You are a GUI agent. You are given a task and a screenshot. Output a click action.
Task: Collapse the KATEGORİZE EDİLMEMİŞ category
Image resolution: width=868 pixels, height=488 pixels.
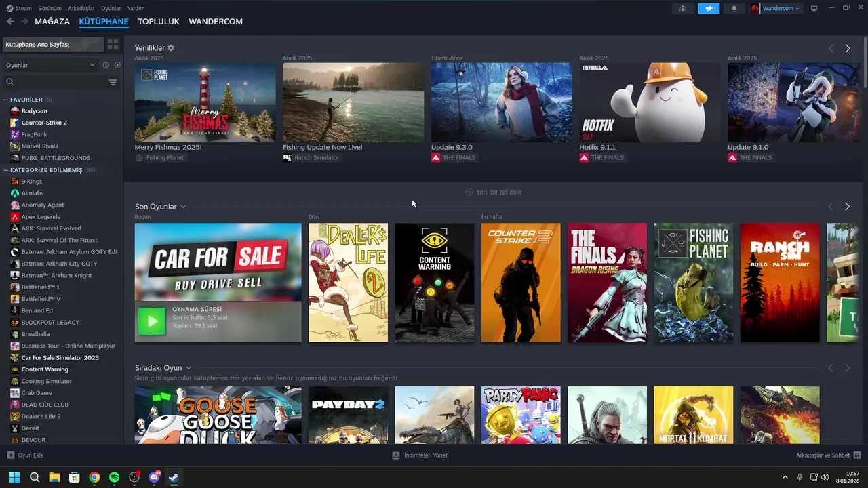(6, 170)
